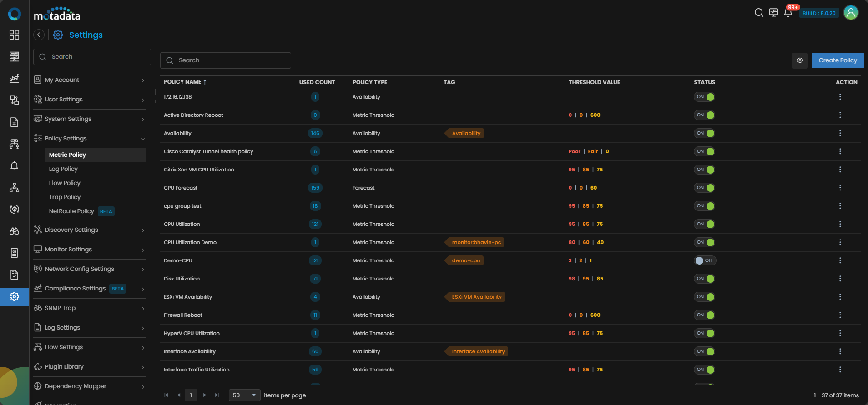Expand the Discovery Settings section

(90, 230)
